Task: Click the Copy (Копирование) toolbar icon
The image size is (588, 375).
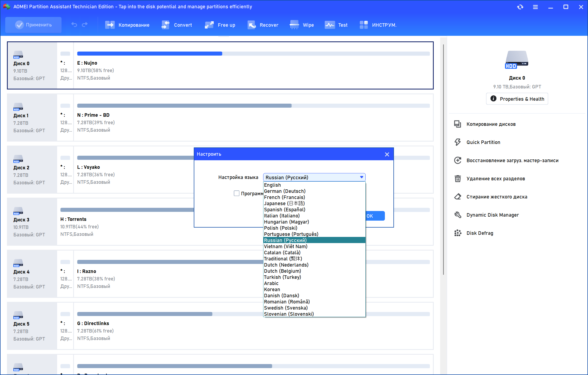Action: (x=110, y=25)
